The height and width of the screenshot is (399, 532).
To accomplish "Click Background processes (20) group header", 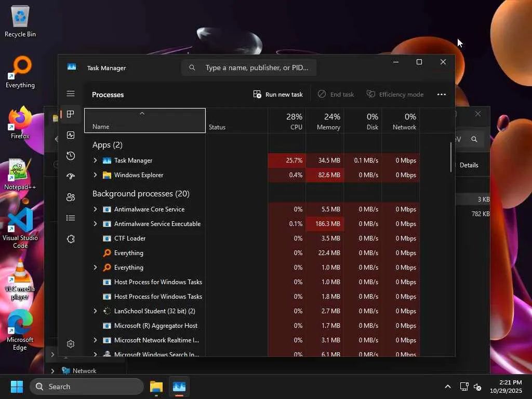I will (x=141, y=194).
